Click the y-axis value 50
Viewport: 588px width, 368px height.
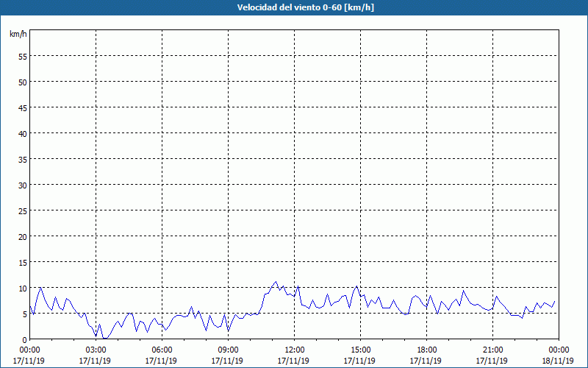point(23,82)
